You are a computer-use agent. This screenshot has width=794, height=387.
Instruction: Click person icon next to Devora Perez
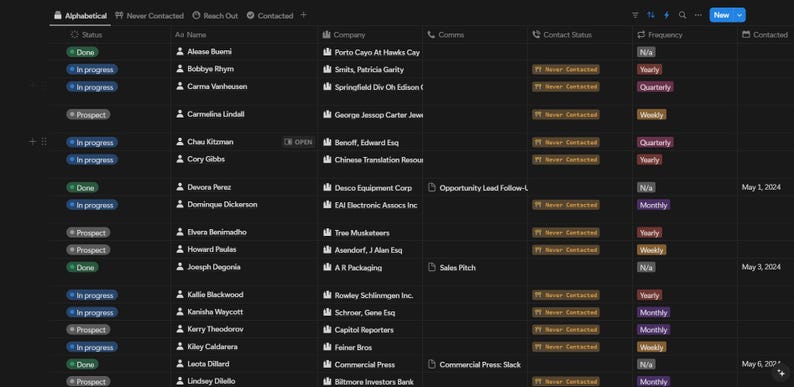coord(180,187)
